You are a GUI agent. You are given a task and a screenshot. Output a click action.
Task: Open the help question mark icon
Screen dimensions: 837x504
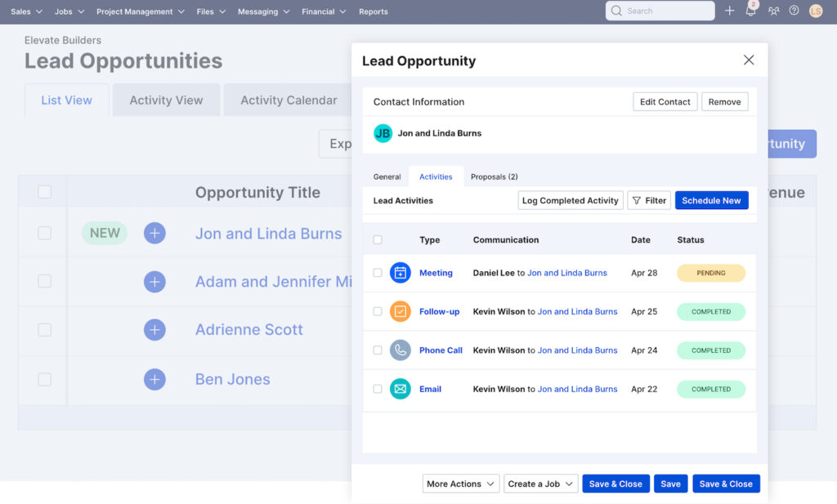coord(794,11)
